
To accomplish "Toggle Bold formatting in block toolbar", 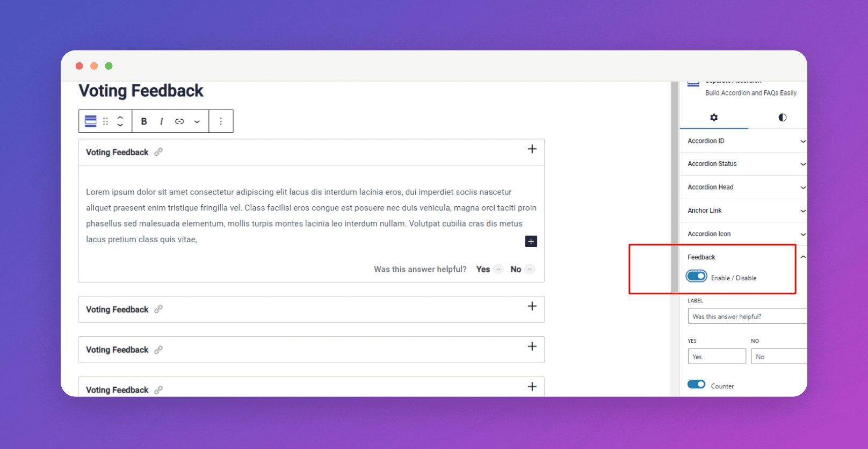I will pyautogui.click(x=144, y=121).
